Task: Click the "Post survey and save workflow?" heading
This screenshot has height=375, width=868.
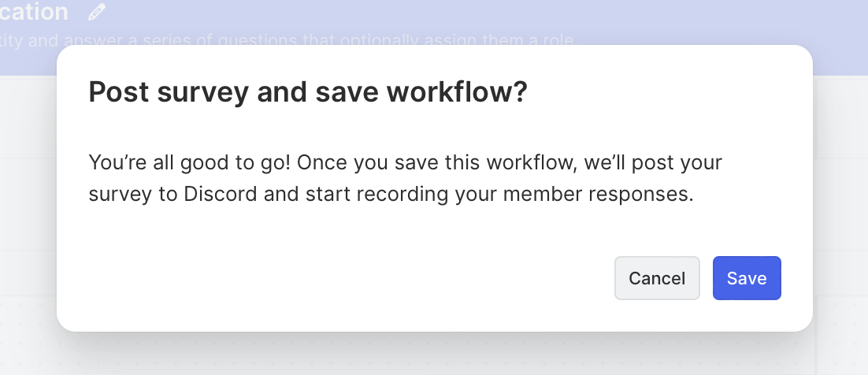Action: tap(307, 93)
